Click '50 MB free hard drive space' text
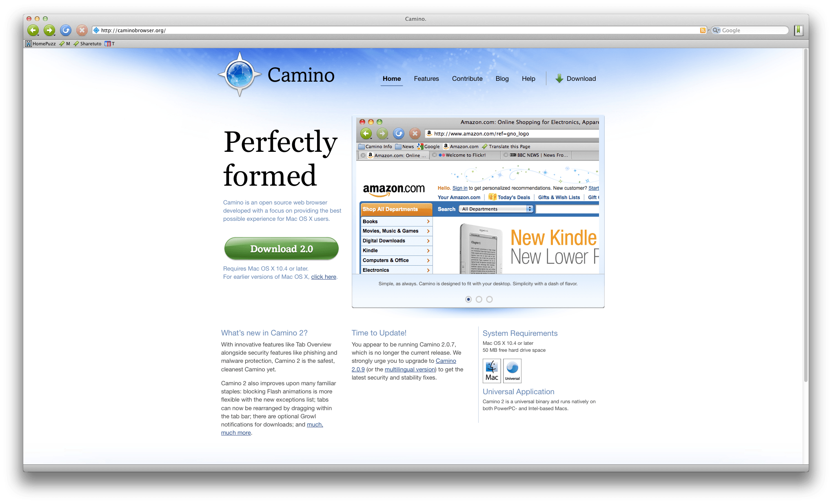 click(x=514, y=350)
